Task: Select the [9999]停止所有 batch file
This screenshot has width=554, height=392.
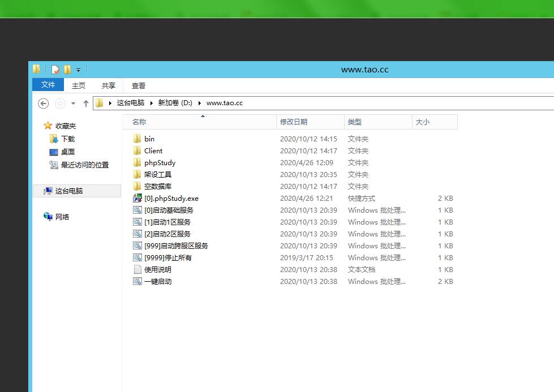Action: (x=168, y=257)
